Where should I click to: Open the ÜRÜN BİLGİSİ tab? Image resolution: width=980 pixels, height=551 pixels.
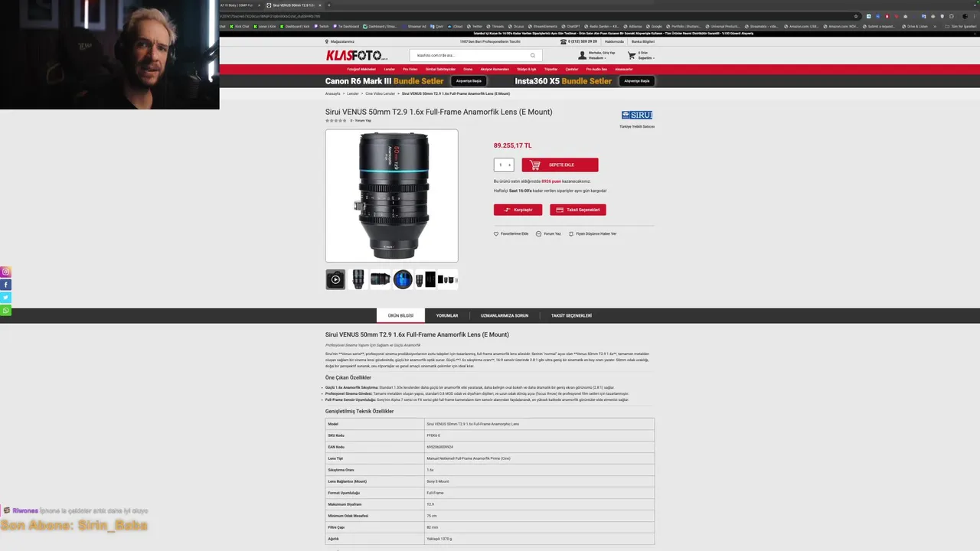400,315
